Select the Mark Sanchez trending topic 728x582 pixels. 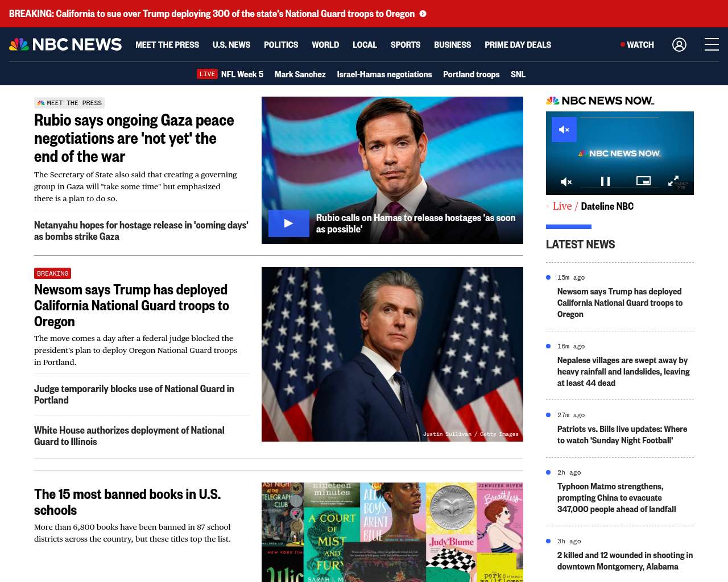(x=300, y=74)
